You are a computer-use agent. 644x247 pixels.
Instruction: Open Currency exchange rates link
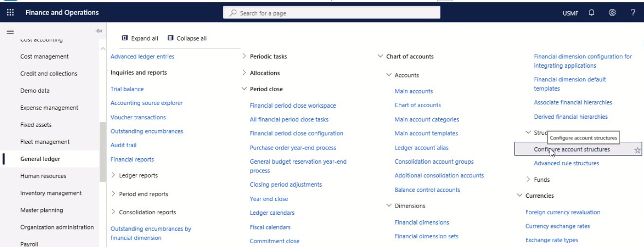pyautogui.click(x=557, y=226)
